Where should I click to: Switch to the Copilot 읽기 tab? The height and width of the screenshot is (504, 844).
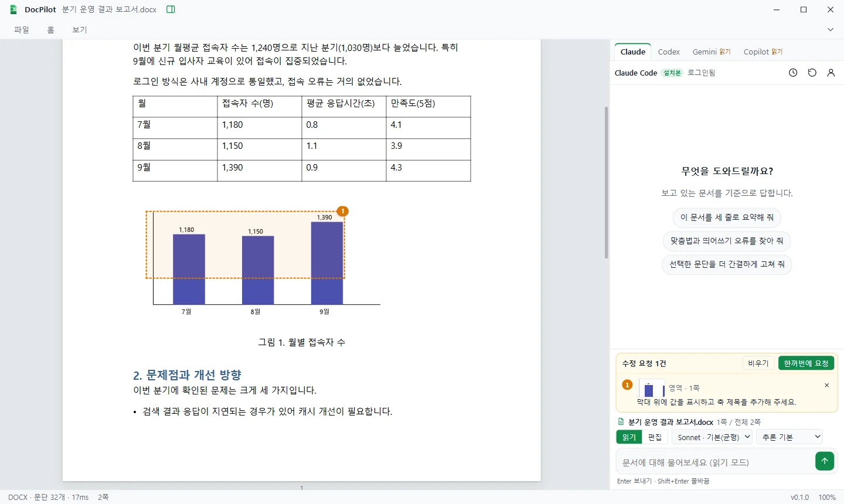tap(763, 52)
